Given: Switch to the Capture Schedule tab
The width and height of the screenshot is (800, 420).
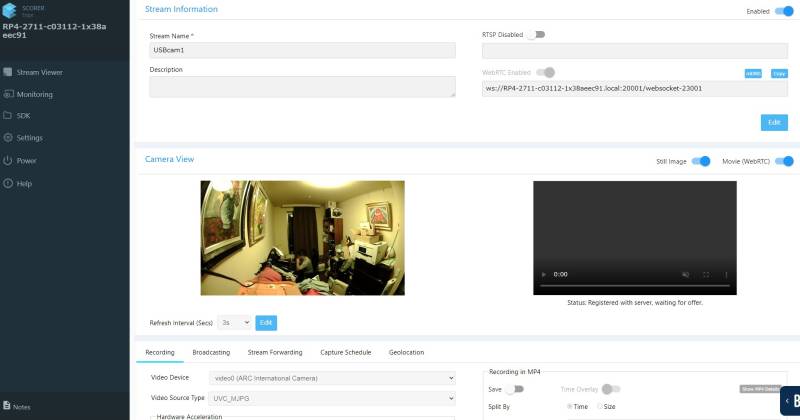Looking at the screenshot, I should (345, 353).
